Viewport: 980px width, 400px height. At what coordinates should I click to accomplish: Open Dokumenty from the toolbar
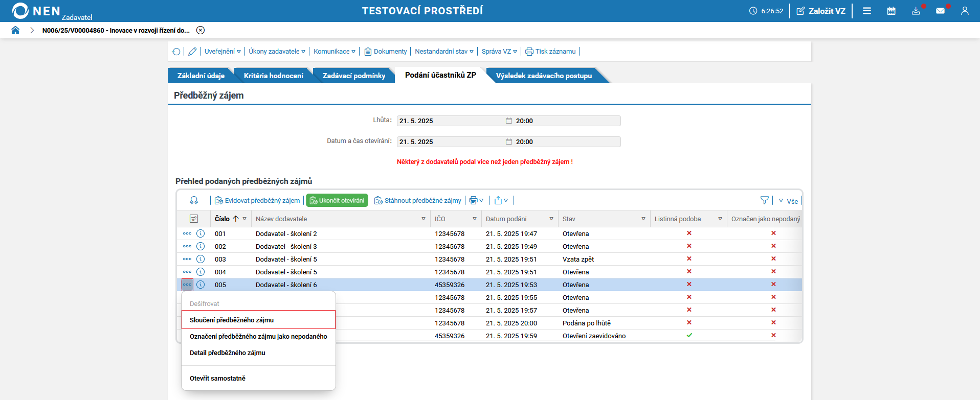[x=386, y=52]
